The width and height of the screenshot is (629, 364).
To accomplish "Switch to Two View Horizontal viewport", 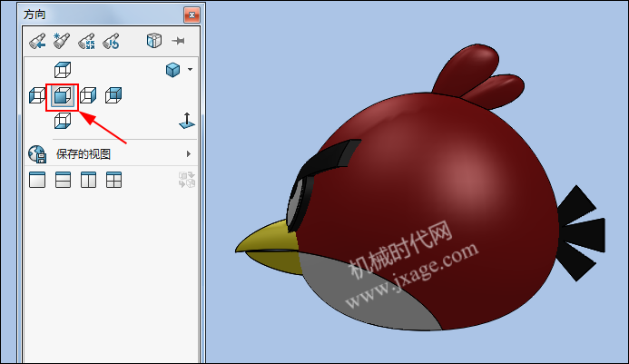I will (x=63, y=180).
